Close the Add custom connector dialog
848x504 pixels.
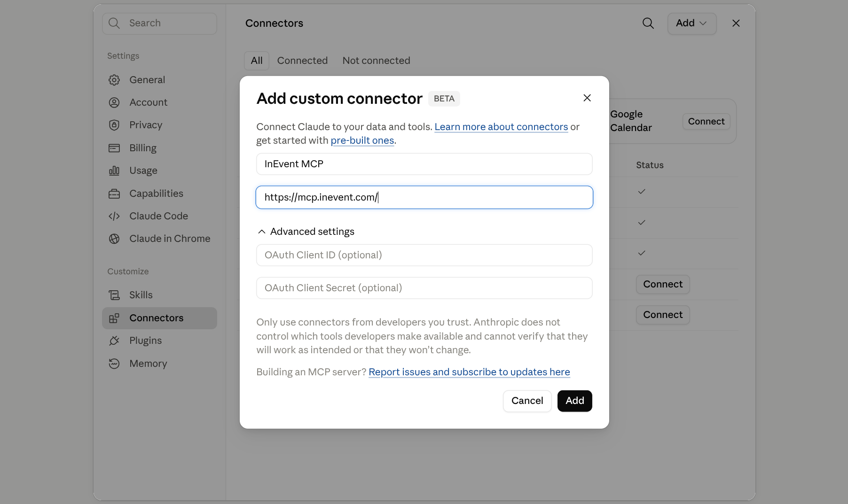click(x=587, y=98)
